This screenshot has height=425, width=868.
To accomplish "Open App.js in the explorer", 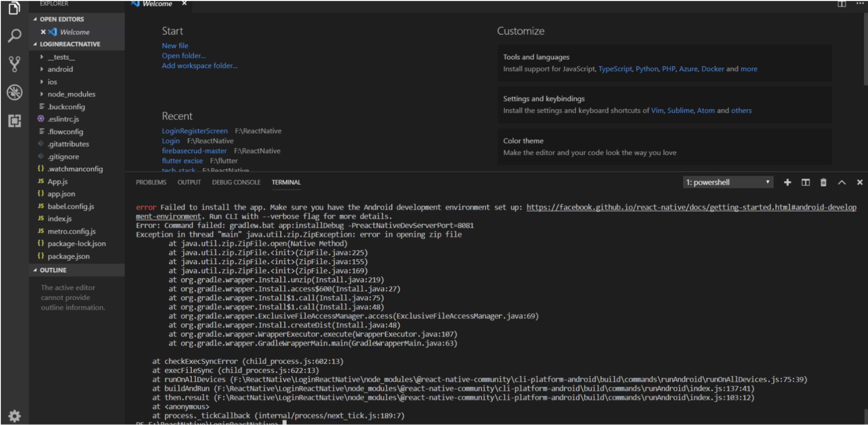I will pos(57,182).
